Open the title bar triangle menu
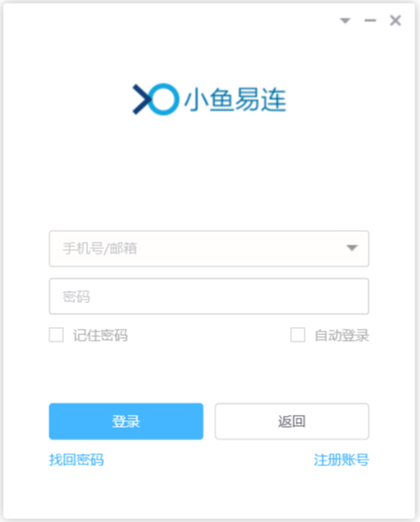420x522 pixels. coord(345,21)
